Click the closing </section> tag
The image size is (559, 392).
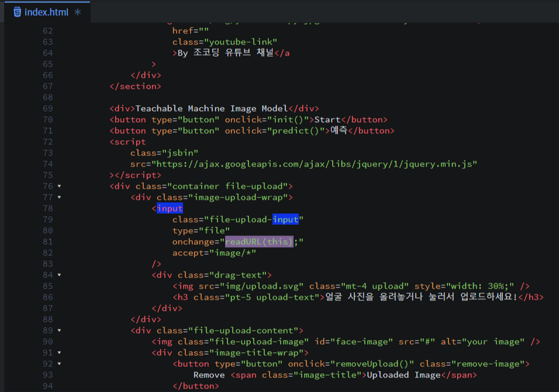pyautogui.click(x=136, y=86)
